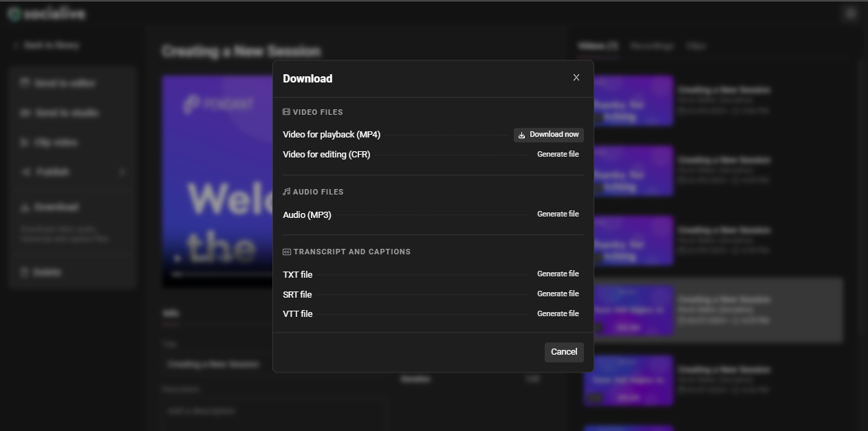Click Send to studio in the background sidebar

(73, 113)
